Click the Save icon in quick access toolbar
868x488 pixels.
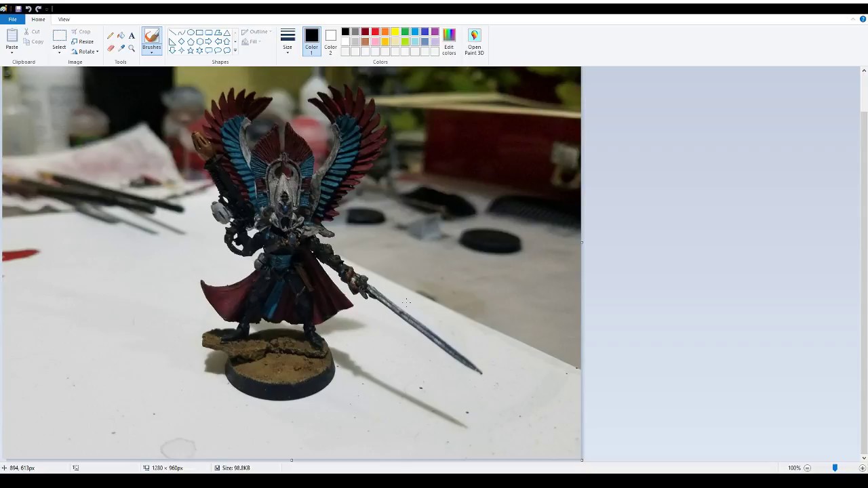pyautogui.click(x=18, y=9)
